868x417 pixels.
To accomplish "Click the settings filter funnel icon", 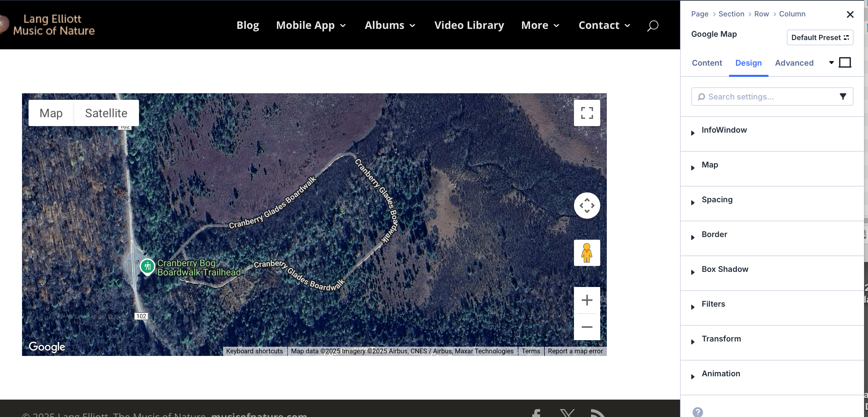I will [843, 97].
